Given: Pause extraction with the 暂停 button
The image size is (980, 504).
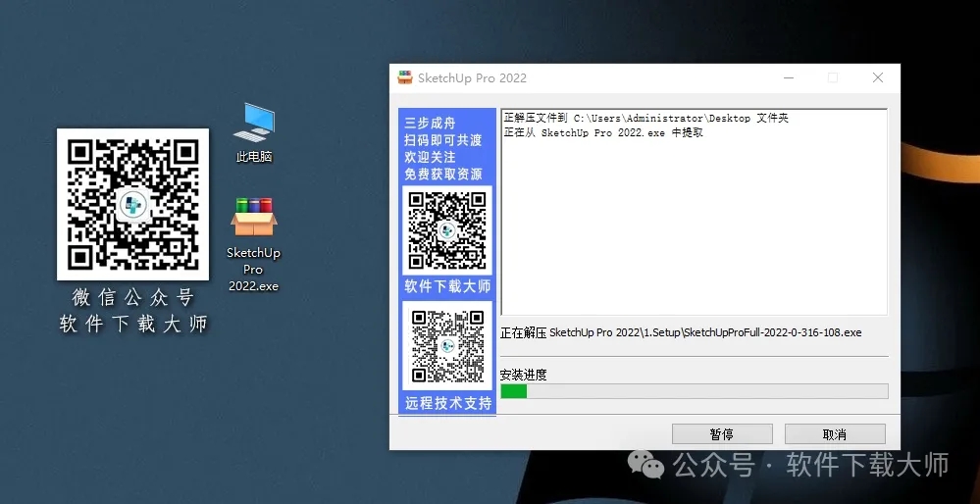Looking at the screenshot, I should coord(721,434).
